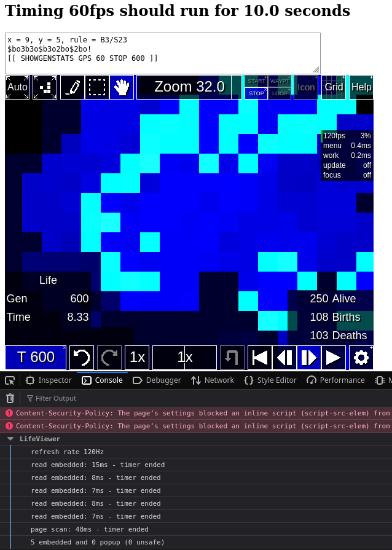This screenshot has width=392, height=550.
Task: Click the textarea resize handle
Action: (316, 69)
